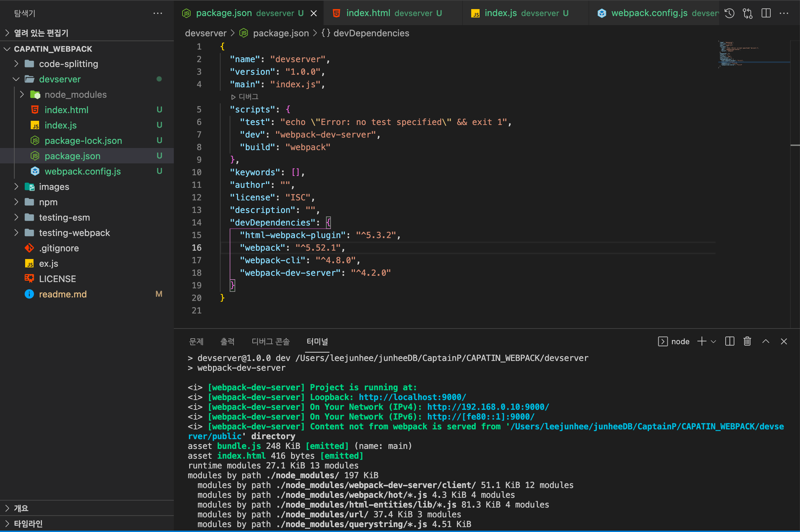Open explorer panel more actions ellipsis
This screenshot has width=800, height=532.
tap(158, 13)
